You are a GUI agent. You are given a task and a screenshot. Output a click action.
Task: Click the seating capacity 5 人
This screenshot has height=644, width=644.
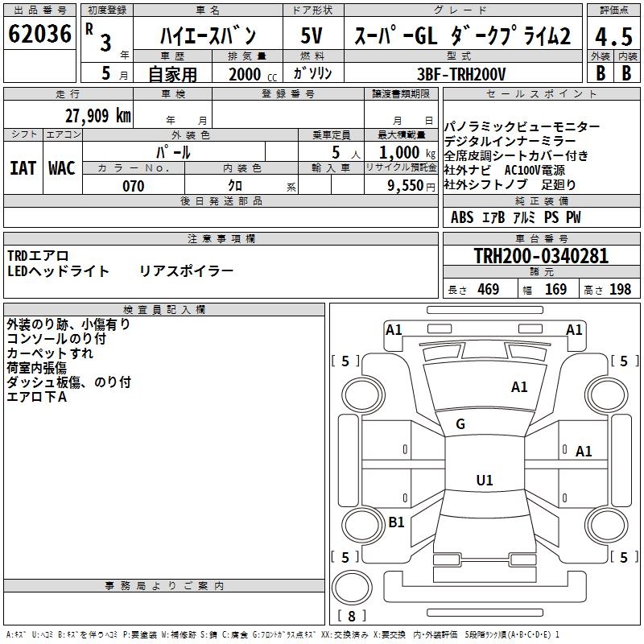pyautogui.click(x=346, y=153)
